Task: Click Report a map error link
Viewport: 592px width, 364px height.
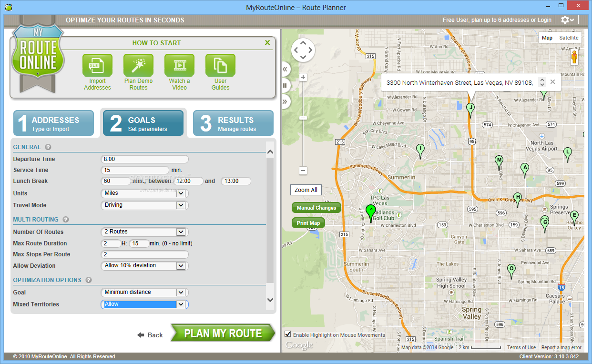Action: pos(561,348)
